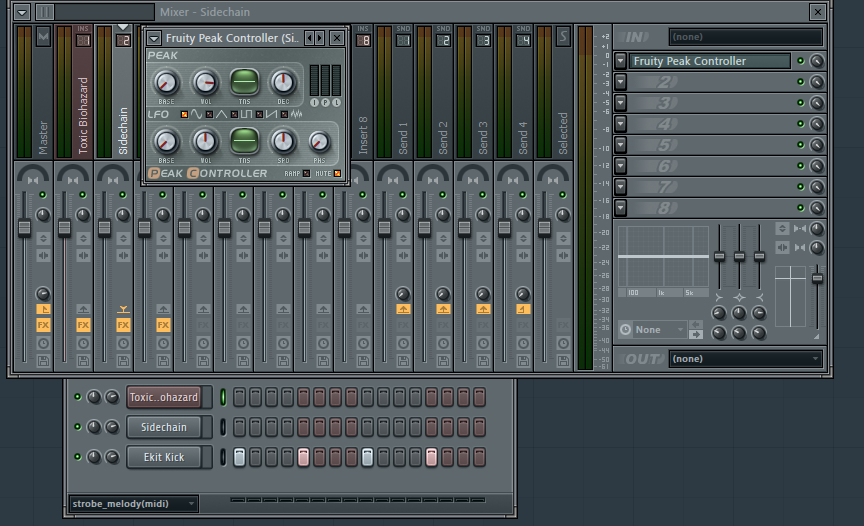Click the clock latency icon on Master track
The image size is (864, 526).
click(x=43, y=344)
